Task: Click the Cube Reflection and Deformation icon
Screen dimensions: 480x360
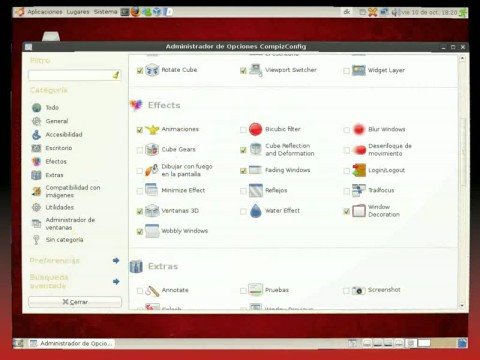Action: (x=256, y=150)
